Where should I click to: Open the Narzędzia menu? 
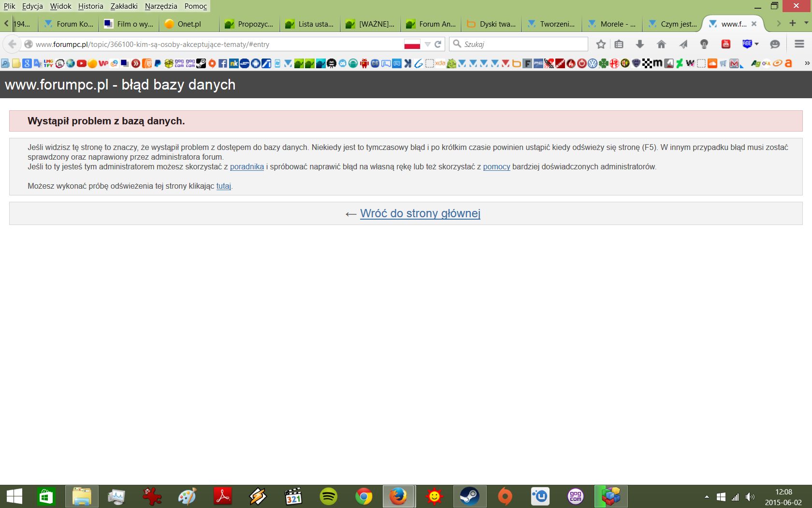click(161, 6)
